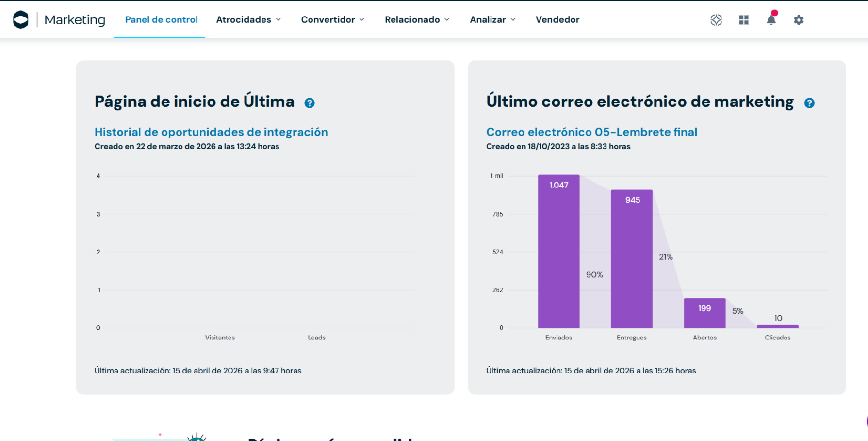Open the Vendedor menu item
The image size is (868, 441).
(557, 20)
